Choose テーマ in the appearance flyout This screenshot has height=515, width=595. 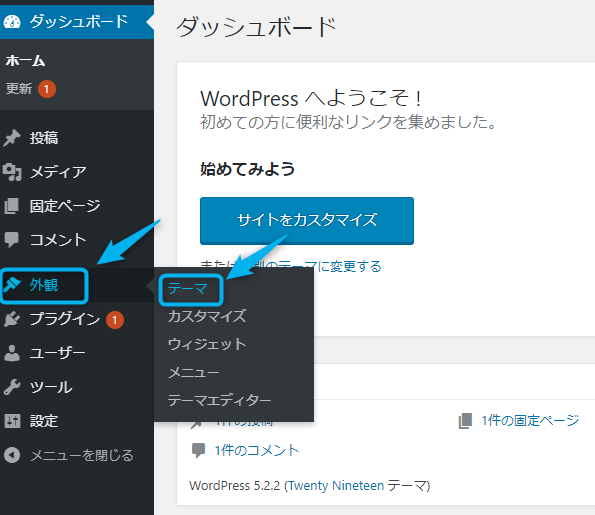(x=187, y=289)
